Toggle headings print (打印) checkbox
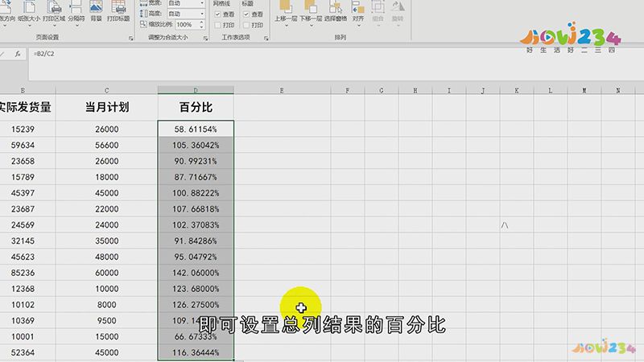 pyautogui.click(x=246, y=25)
